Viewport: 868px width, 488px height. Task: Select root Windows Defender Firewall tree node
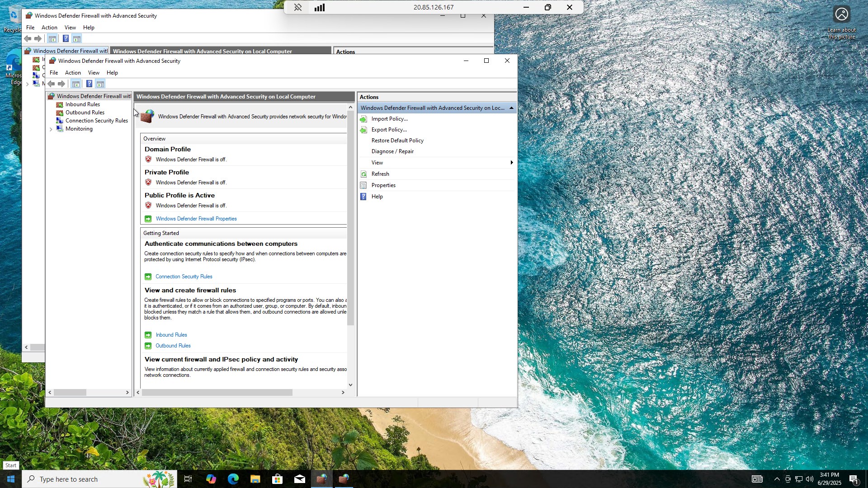pos(94,96)
